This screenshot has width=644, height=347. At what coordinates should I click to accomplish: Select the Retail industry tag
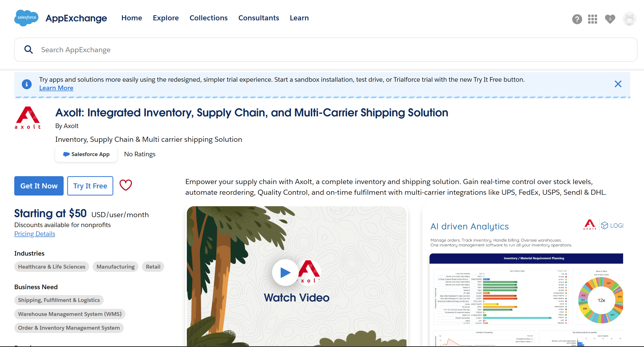153,267
